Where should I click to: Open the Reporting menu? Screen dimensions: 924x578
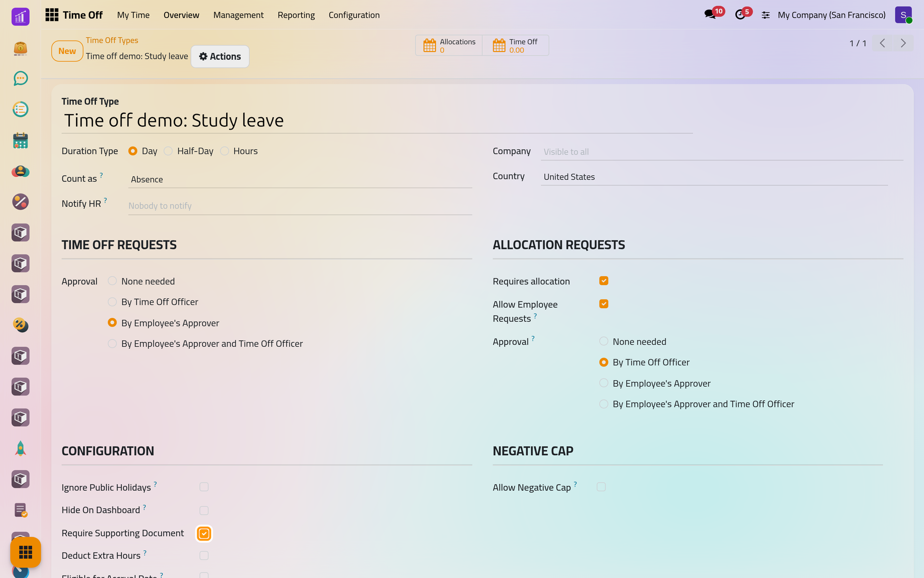[x=296, y=15]
